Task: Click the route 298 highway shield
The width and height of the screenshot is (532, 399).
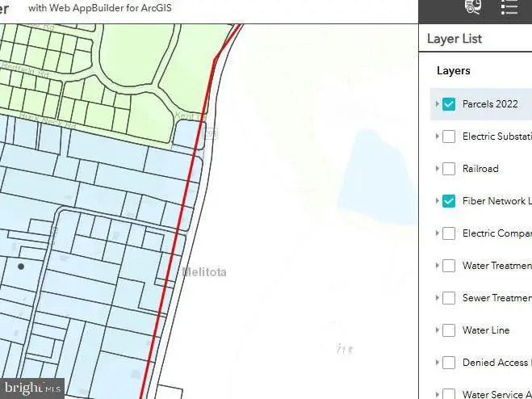Action: point(208,132)
